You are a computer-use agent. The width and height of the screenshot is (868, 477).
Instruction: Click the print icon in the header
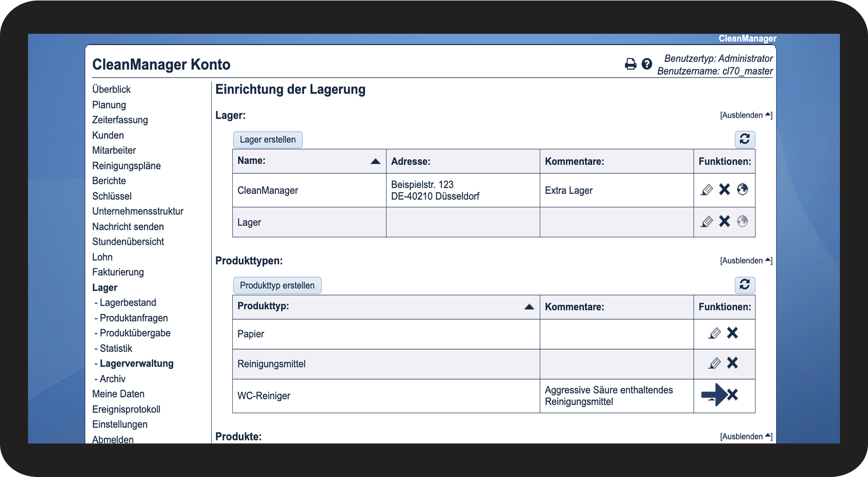click(630, 64)
